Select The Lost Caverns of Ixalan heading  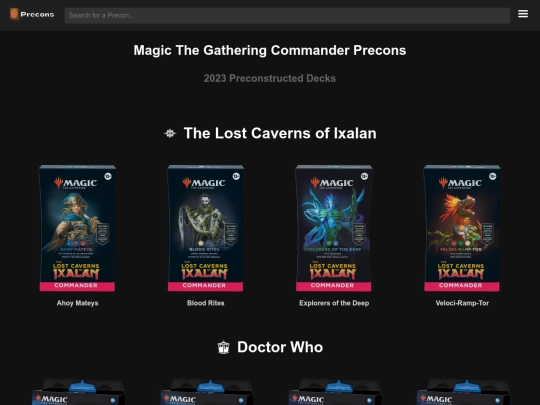pyautogui.click(x=280, y=133)
